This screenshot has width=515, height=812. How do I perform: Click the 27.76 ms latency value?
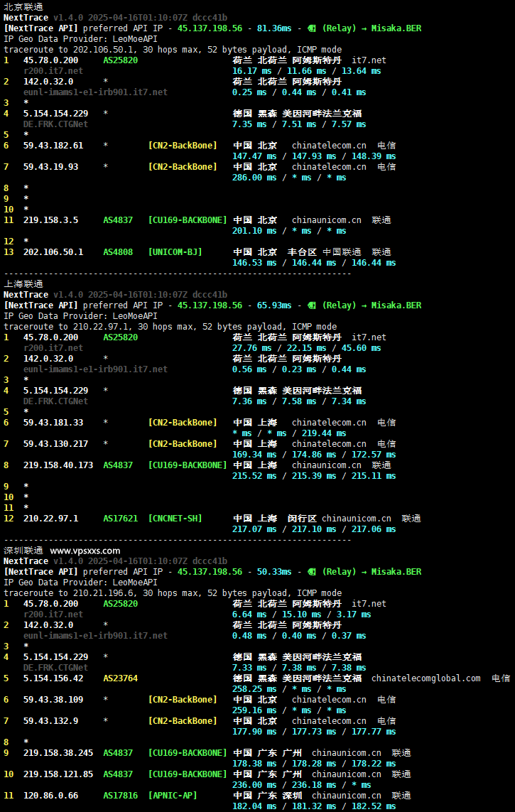pos(252,348)
